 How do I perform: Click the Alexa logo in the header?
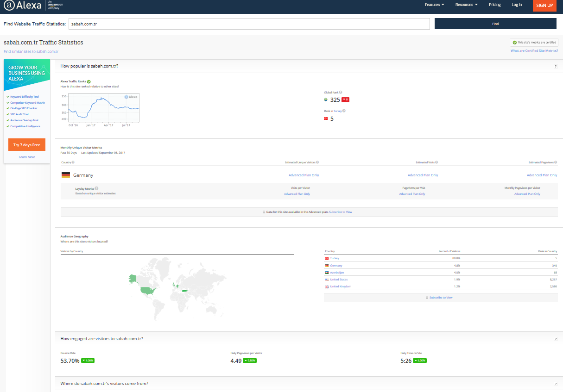(x=23, y=6)
